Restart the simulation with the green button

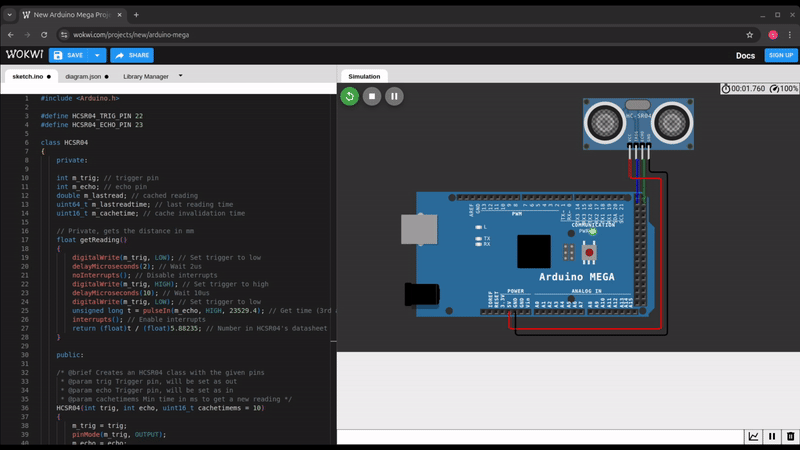[x=349, y=96]
